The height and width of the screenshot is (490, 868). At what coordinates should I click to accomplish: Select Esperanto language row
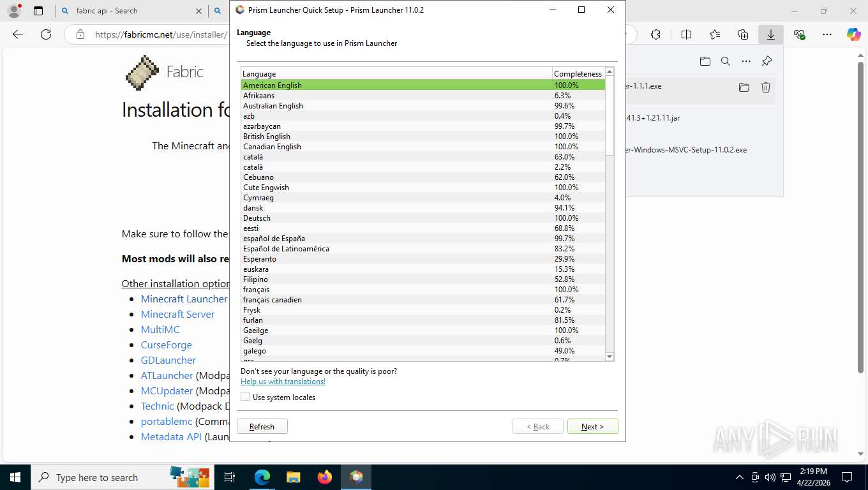pos(423,258)
